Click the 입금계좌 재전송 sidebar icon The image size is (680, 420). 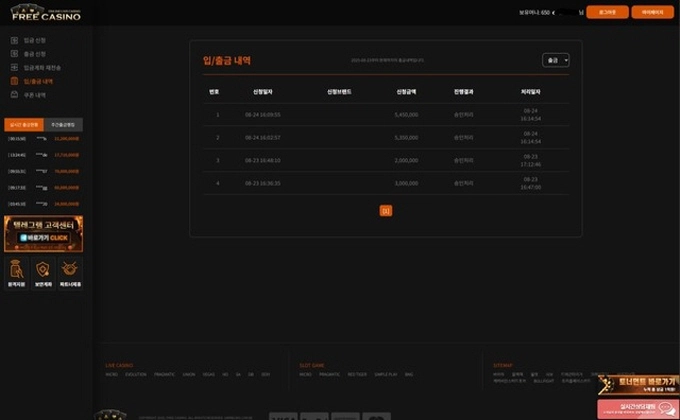coord(14,67)
